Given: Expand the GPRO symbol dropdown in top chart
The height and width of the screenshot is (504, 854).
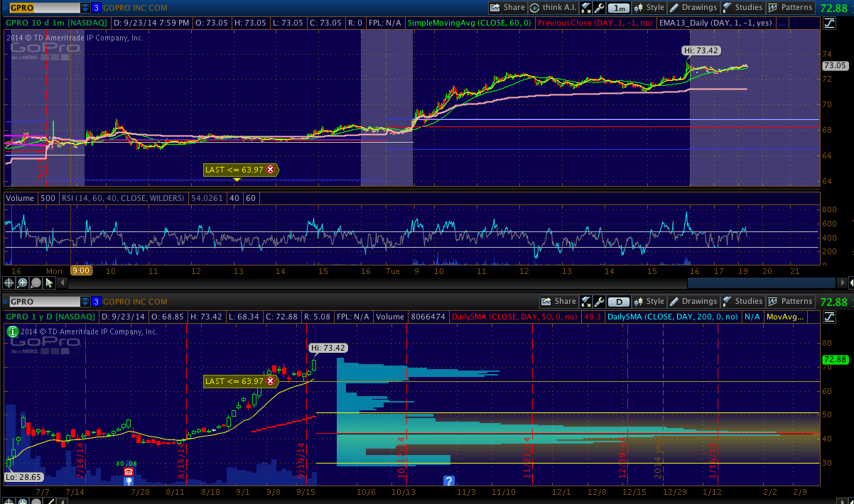Looking at the screenshot, I should [85, 8].
